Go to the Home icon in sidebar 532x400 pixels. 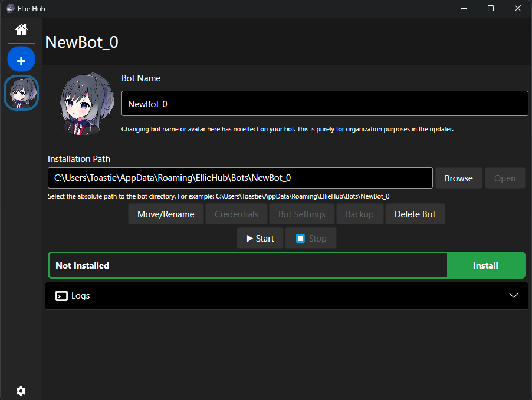21,29
